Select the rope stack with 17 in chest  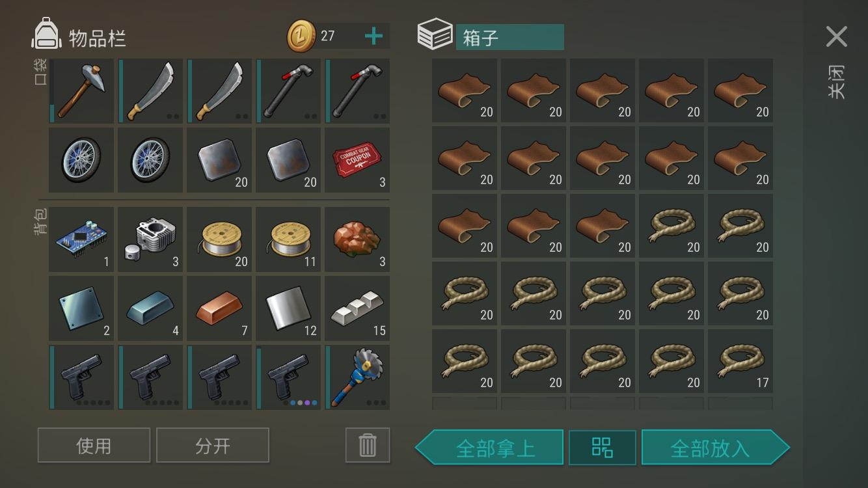[740, 361]
